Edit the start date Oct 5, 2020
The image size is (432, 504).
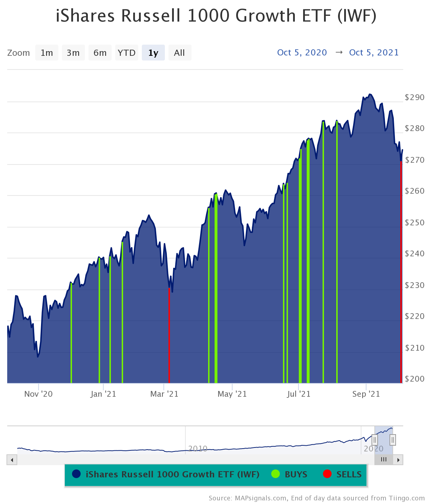(x=302, y=53)
